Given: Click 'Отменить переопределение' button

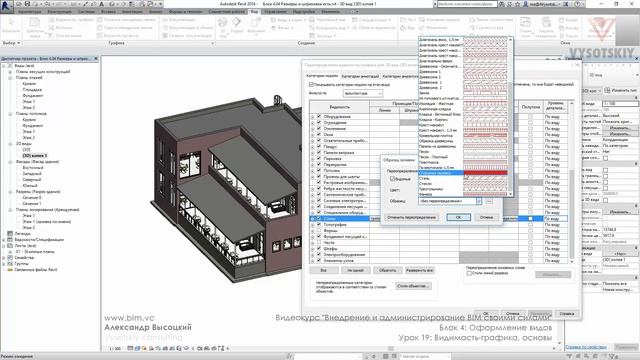Looking at the screenshot, I should pos(411,218).
